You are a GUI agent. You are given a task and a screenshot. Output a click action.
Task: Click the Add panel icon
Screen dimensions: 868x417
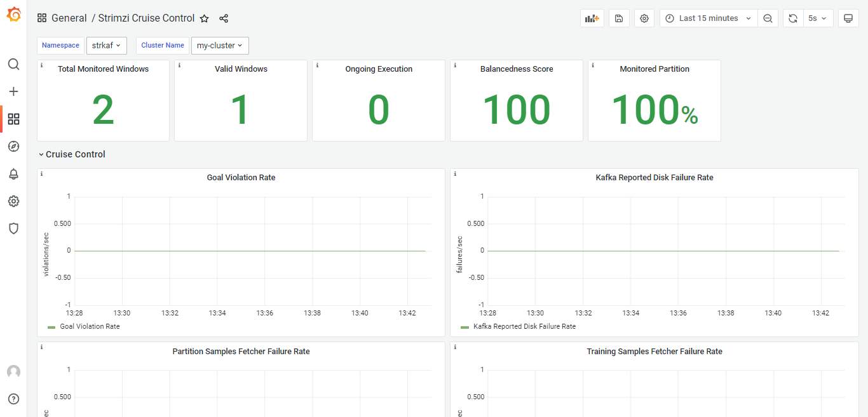(592, 18)
